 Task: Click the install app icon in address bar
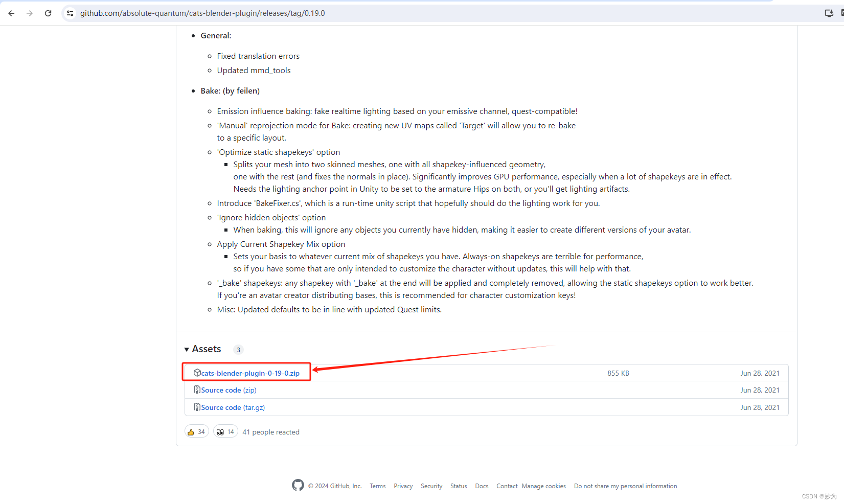click(x=829, y=13)
